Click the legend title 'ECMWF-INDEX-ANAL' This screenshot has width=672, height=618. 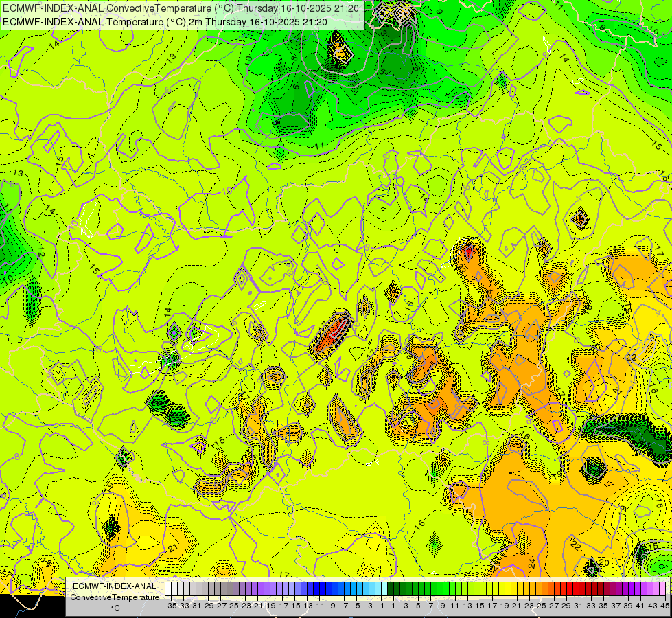tap(115, 586)
